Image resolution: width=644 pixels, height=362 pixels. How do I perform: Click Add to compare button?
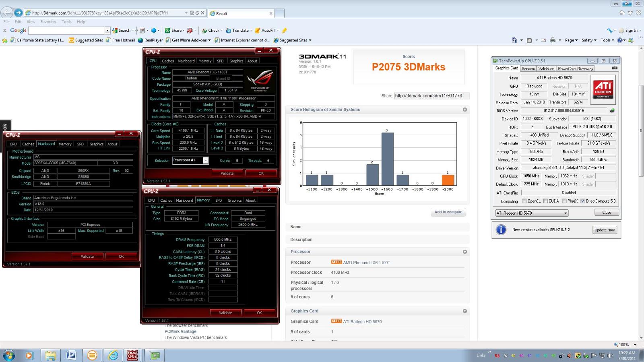tap(448, 212)
